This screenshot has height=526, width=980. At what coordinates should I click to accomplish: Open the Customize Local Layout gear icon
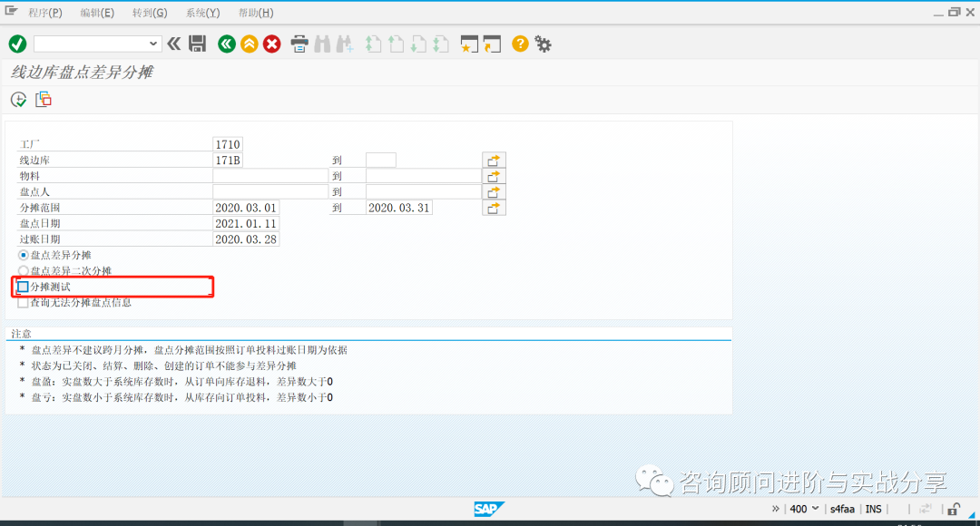coord(544,44)
